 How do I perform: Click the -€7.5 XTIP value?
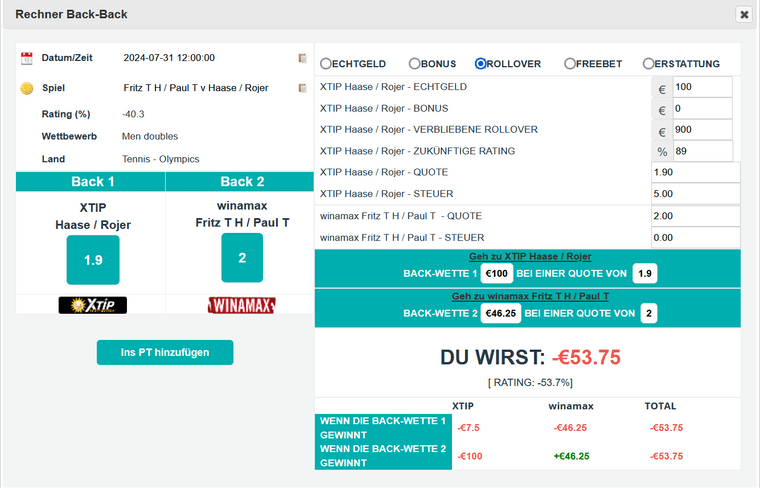469,428
